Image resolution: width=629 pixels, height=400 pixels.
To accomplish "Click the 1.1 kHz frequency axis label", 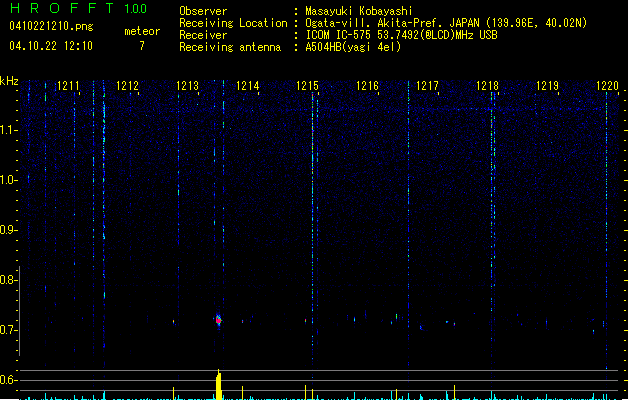I will [x=8, y=130].
